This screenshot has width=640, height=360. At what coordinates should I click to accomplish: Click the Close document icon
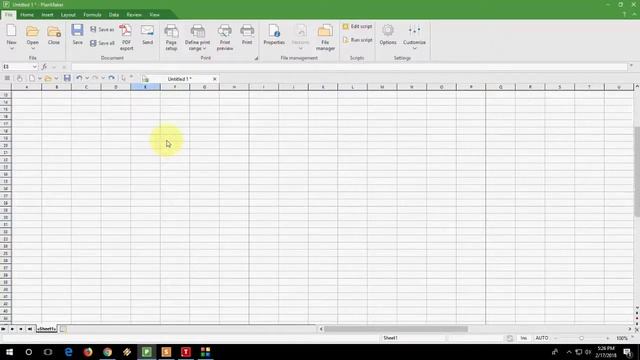pyautogui.click(x=53, y=31)
